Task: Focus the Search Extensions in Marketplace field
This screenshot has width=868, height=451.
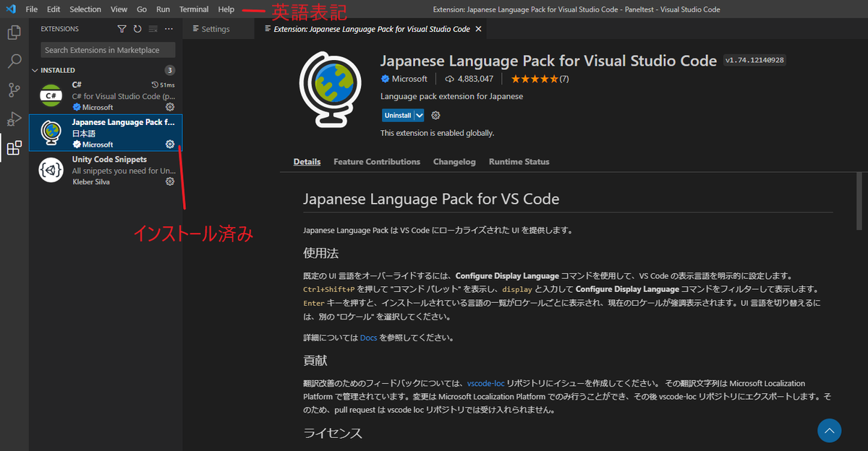Action: (x=108, y=50)
